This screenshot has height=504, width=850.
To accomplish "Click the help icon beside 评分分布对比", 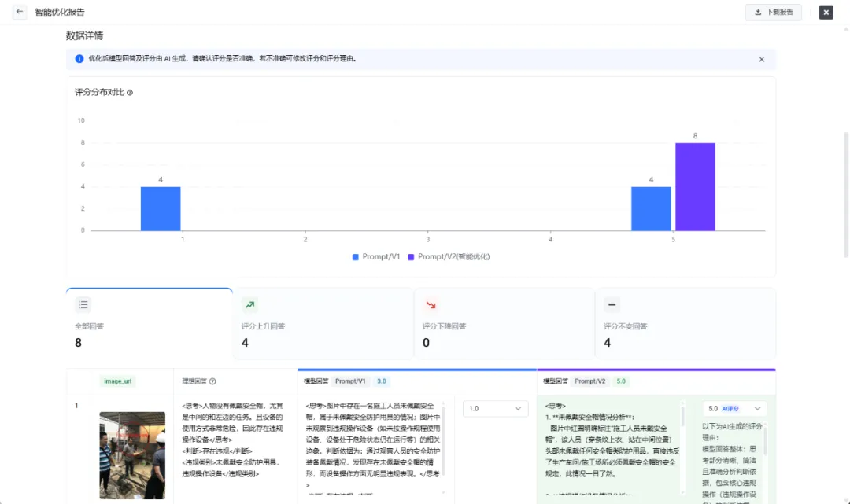I will (130, 93).
